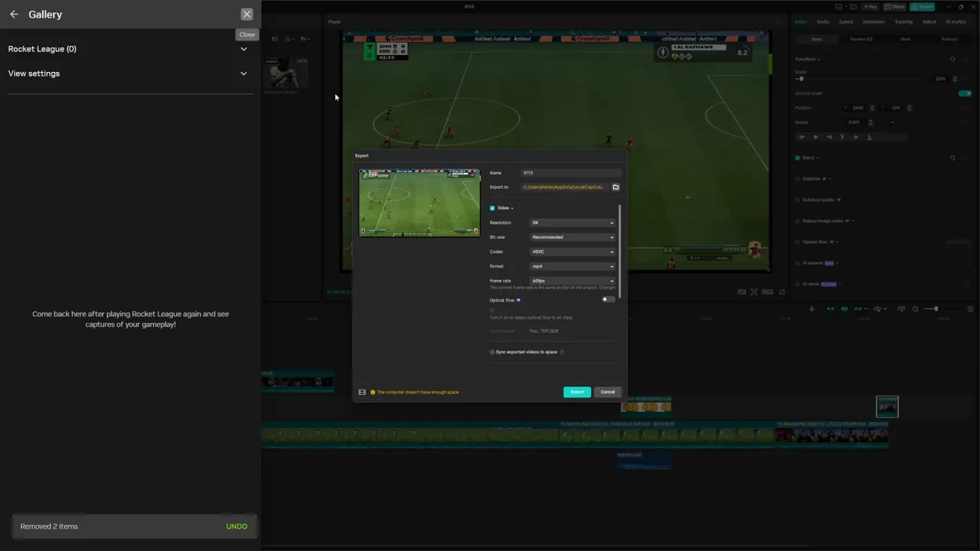Image resolution: width=980 pixels, height=551 pixels.
Task: Switch to the Speed tab in inspector
Action: [x=846, y=22]
